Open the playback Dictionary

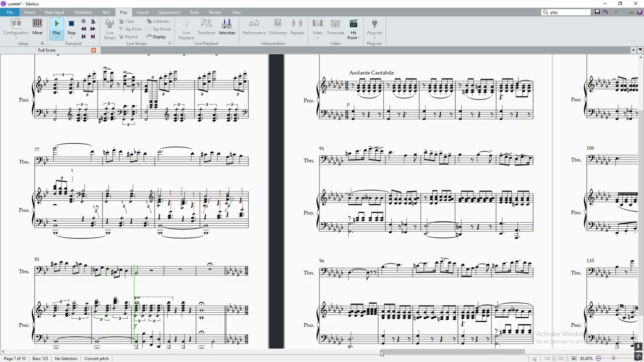point(278,26)
